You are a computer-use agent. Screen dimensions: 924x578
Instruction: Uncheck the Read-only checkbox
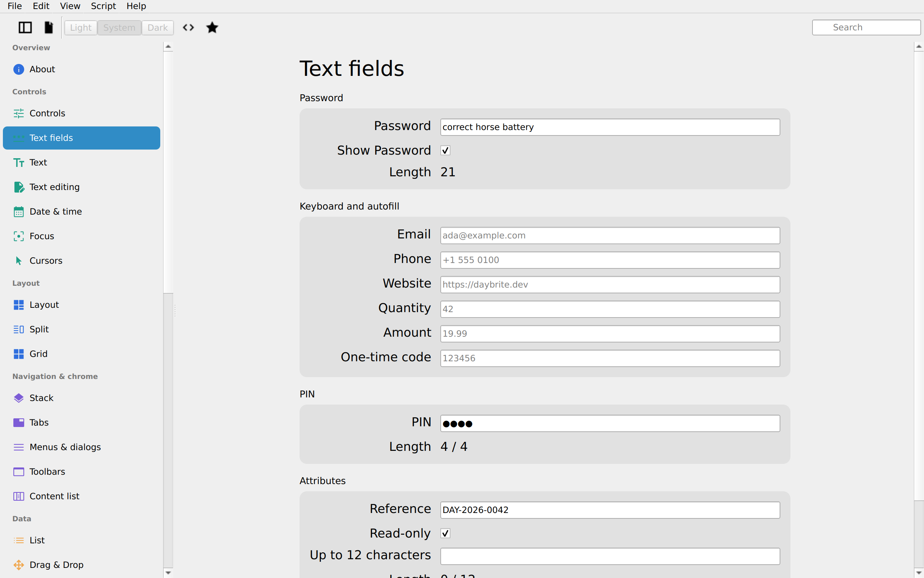[x=445, y=533]
